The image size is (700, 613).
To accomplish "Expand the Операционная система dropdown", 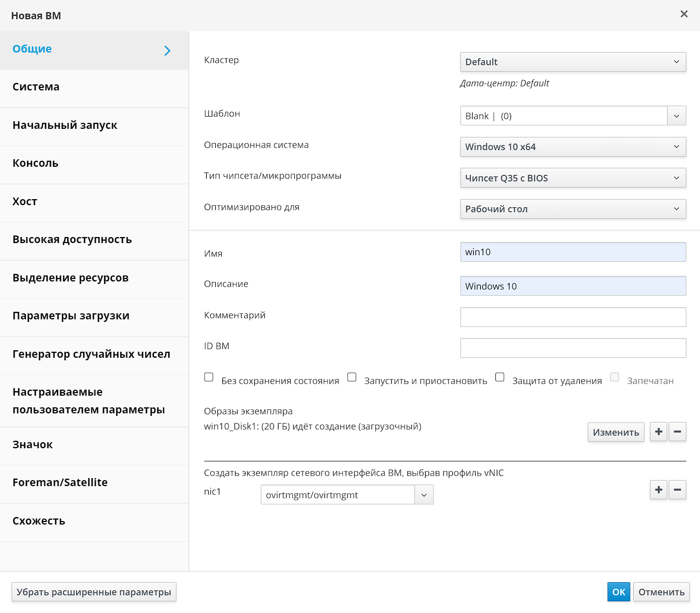I will click(x=573, y=147).
